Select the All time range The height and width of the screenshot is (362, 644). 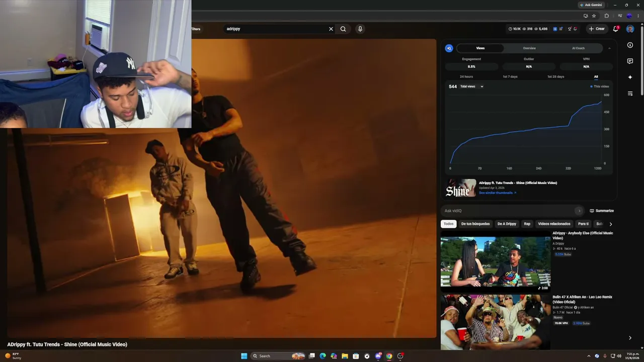pos(596,77)
